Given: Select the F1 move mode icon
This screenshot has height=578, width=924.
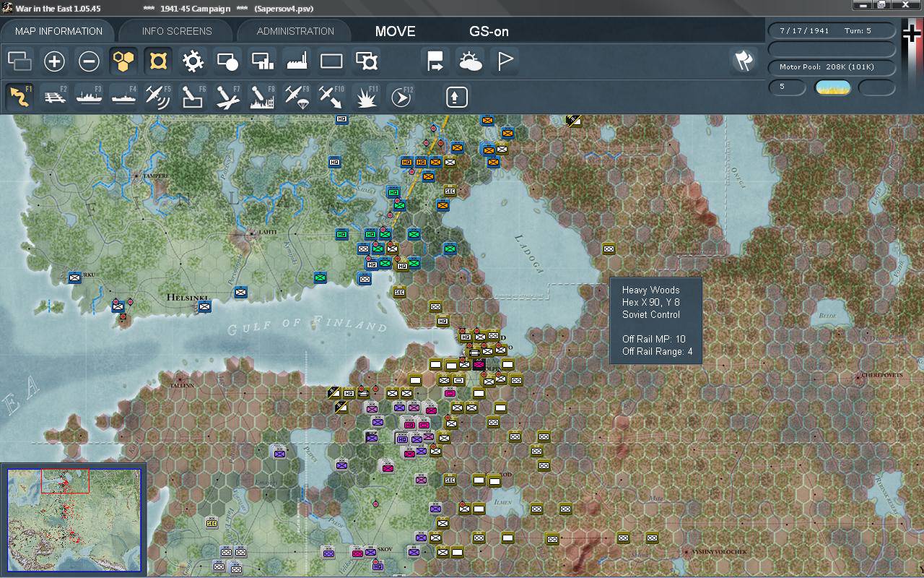Looking at the screenshot, I should click(19, 96).
